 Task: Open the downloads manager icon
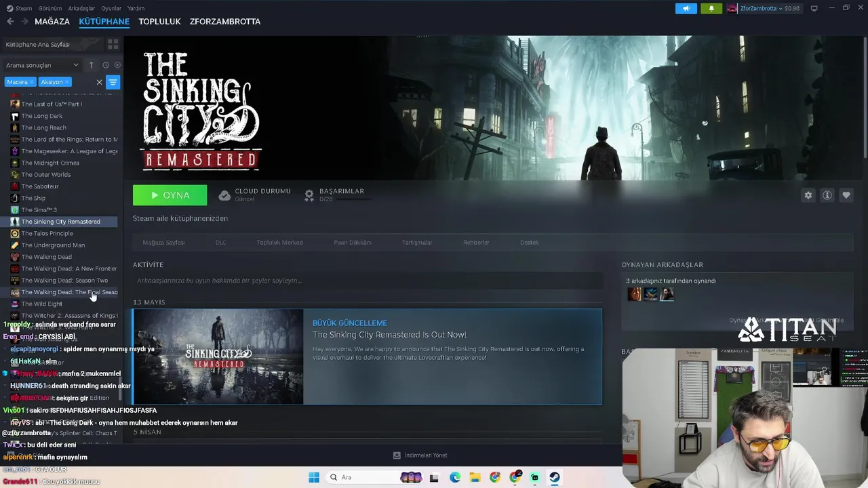click(x=397, y=455)
